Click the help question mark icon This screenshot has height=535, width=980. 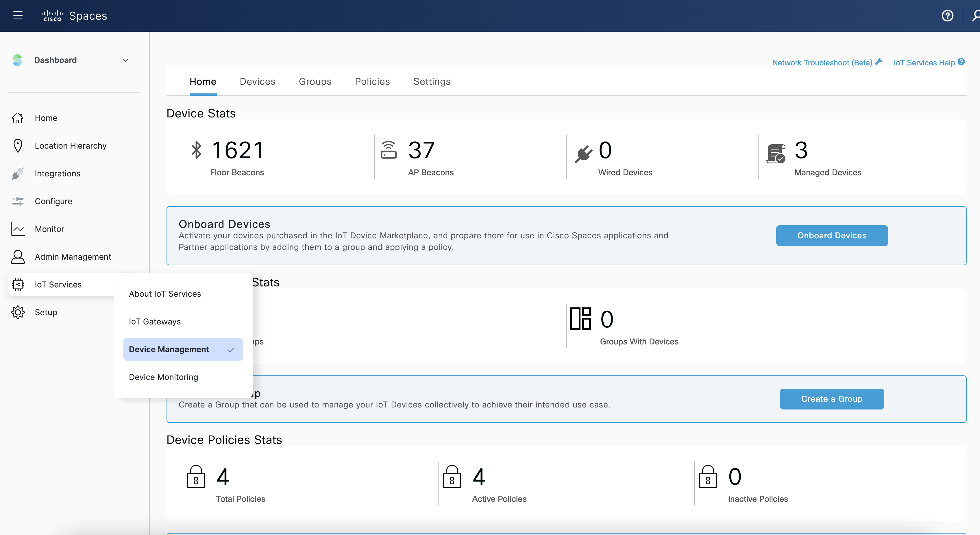tap(947, 16)
